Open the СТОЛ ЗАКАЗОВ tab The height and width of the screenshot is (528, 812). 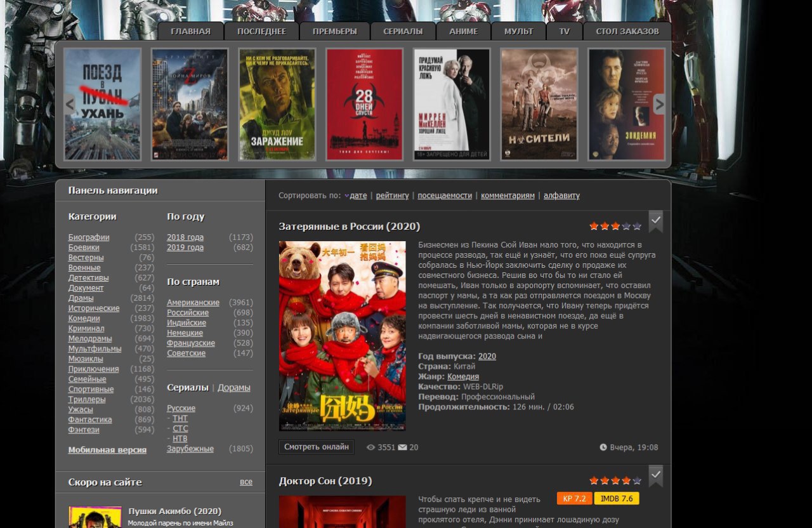click(x=627, y=31)
